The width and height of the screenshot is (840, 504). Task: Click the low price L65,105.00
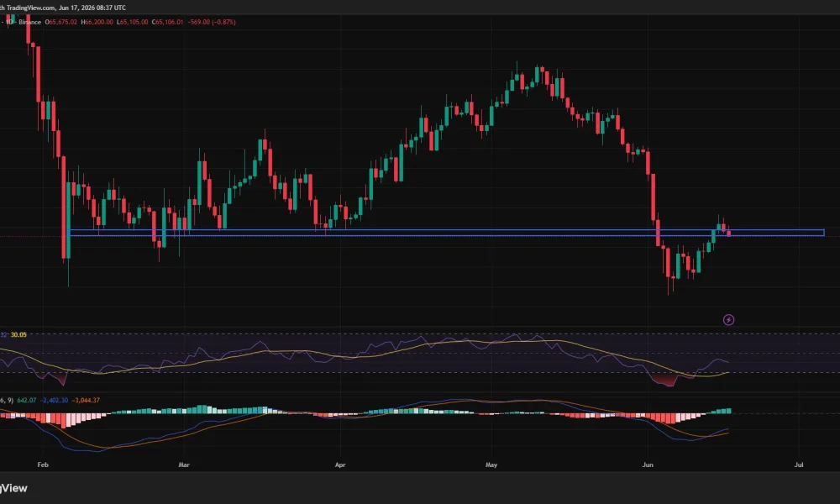[x=133, y=22]
